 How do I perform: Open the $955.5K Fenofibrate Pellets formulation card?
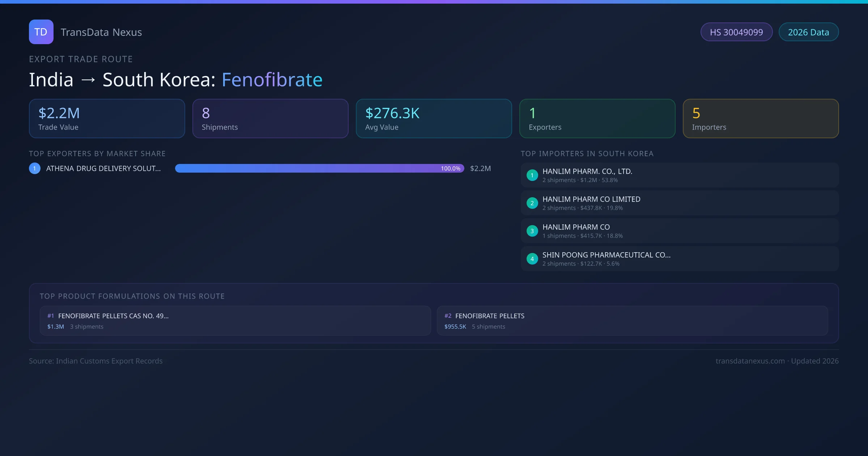632,321
